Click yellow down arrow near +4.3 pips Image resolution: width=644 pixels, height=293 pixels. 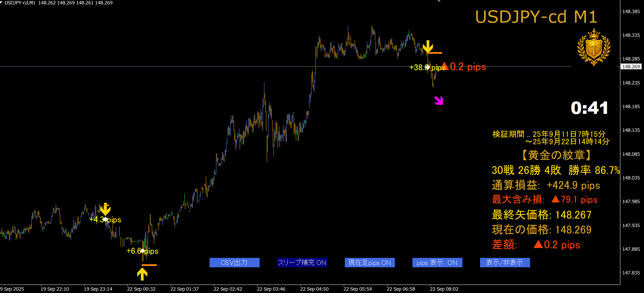click(105, 209)
